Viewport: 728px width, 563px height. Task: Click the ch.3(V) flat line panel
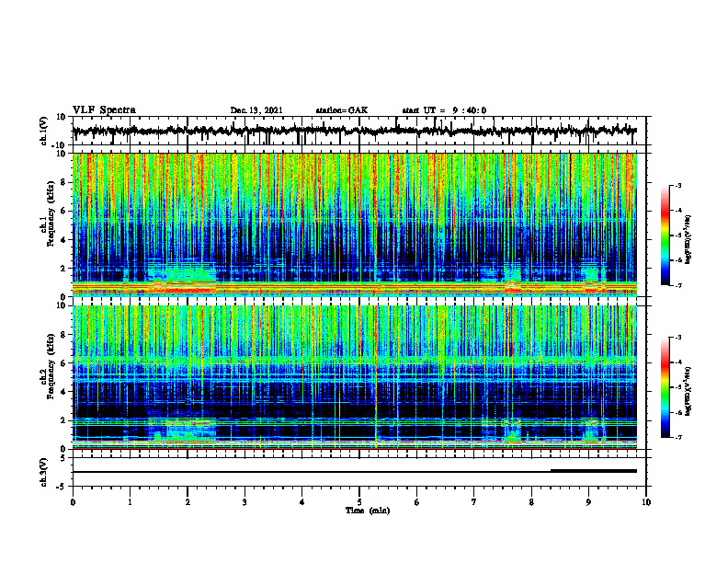359,472
